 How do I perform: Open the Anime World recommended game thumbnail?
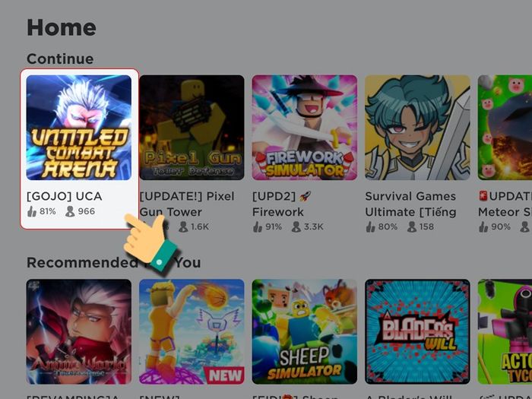[79, 331]
